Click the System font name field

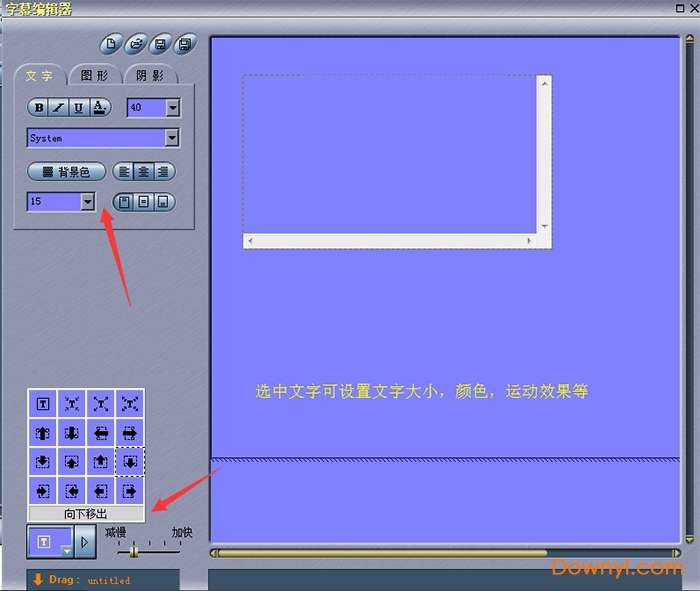click(x=96, y=138)
